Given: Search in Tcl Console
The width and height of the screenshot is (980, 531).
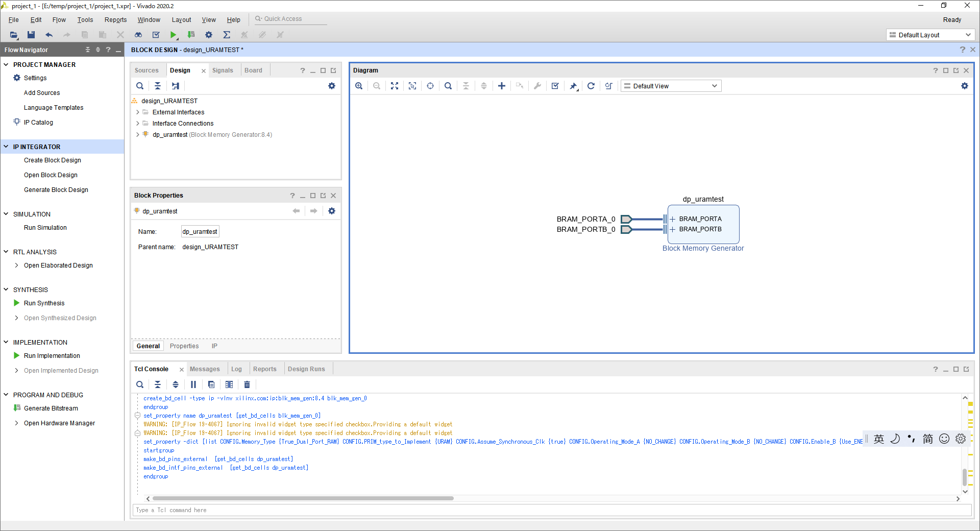Looking at the screenshot, I should (140, 384).
